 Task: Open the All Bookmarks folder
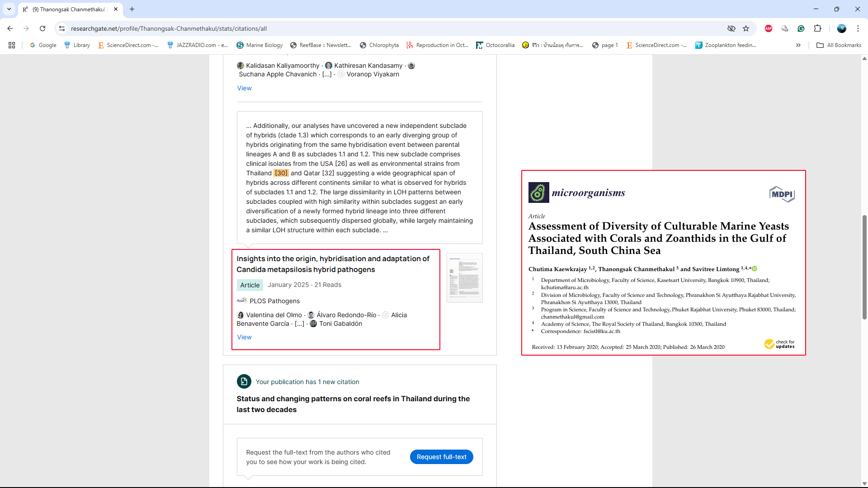pyautogui.click(x=839, y=45)
